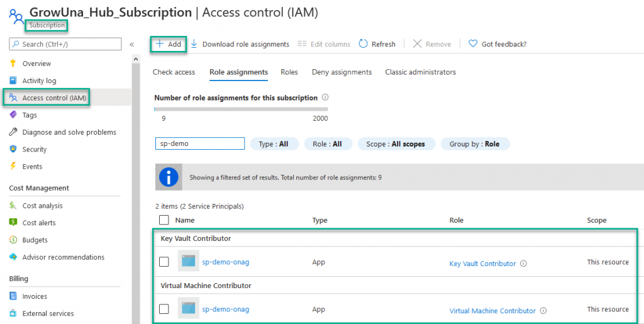Collapse the sidebar with the double chevron
The width and height of the screenshot is (644, 324).
pyautogui.click(x=132, y=44)
